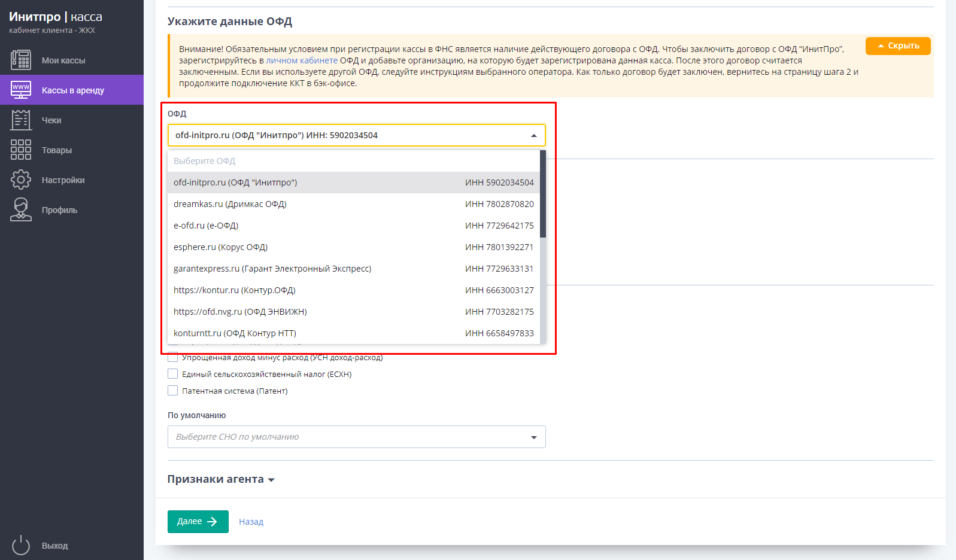Viewport: 956px width, 560px height.
Task: Log out via Выход
Action: 72,545
